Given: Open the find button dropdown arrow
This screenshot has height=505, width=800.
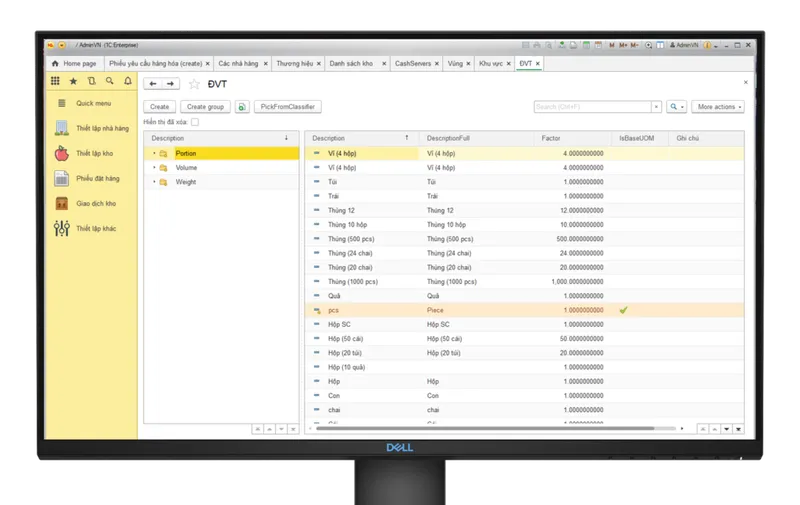Looking at the screenshot, I should coord(682,107).
